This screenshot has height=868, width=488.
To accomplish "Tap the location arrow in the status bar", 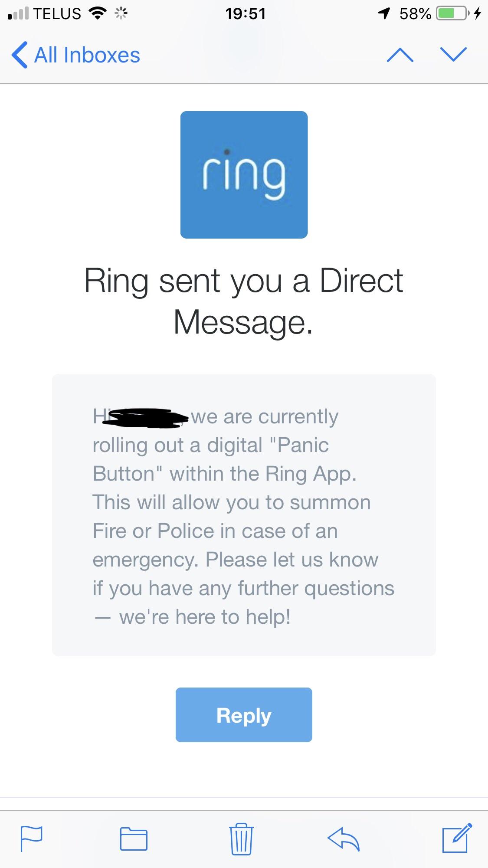I will tap(383, 13).
